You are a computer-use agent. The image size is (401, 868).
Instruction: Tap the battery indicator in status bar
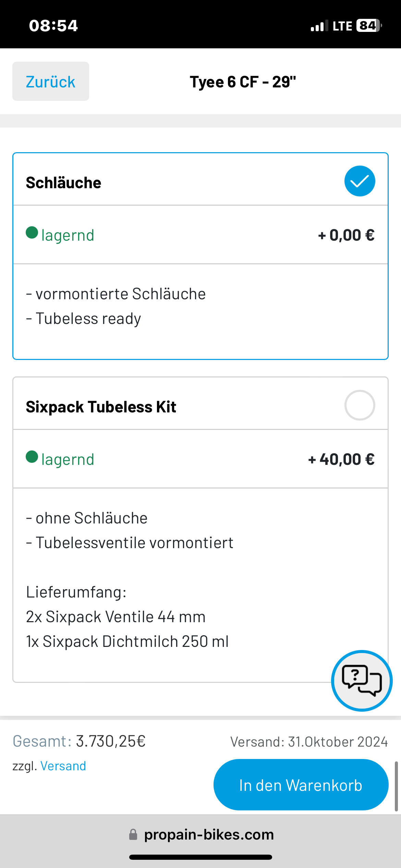369,26
